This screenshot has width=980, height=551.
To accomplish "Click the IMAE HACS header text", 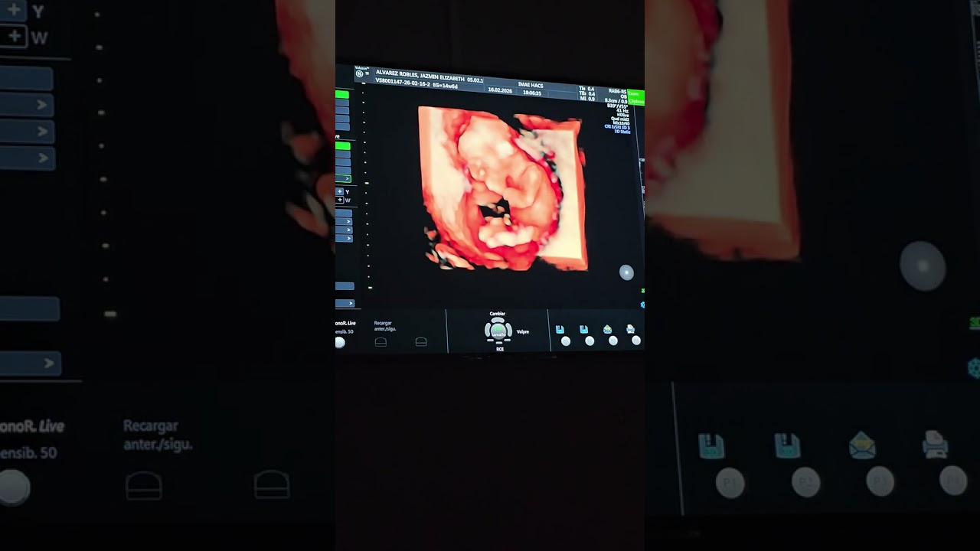I will (531, 84).
